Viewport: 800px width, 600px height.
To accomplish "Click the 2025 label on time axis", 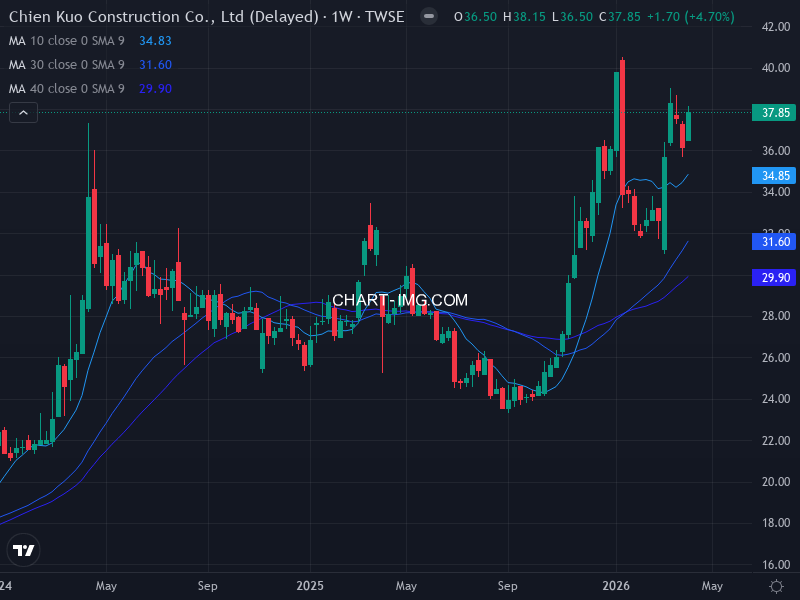I will [x=310, y=586].
